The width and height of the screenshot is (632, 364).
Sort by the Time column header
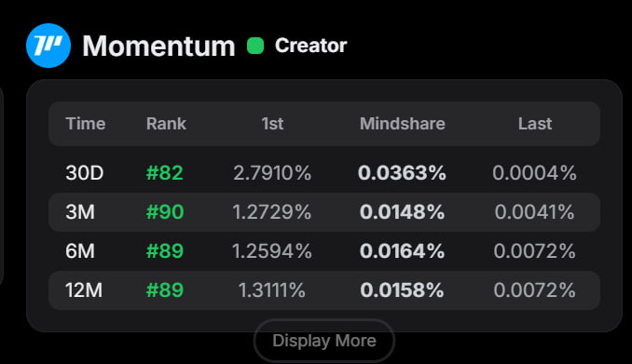coord(86,124)
